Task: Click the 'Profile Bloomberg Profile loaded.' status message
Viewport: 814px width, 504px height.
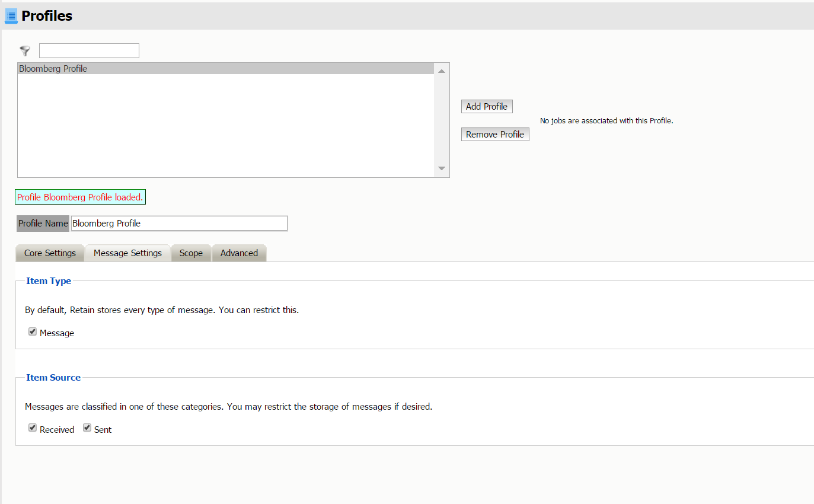Action: click(80, 197)
